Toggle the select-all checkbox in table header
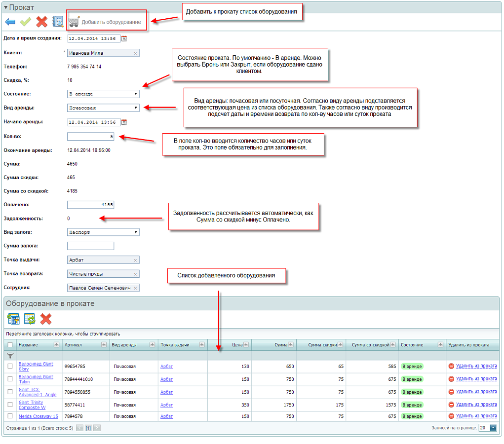This screenshot has width=504, height=444. coord(10,345)
